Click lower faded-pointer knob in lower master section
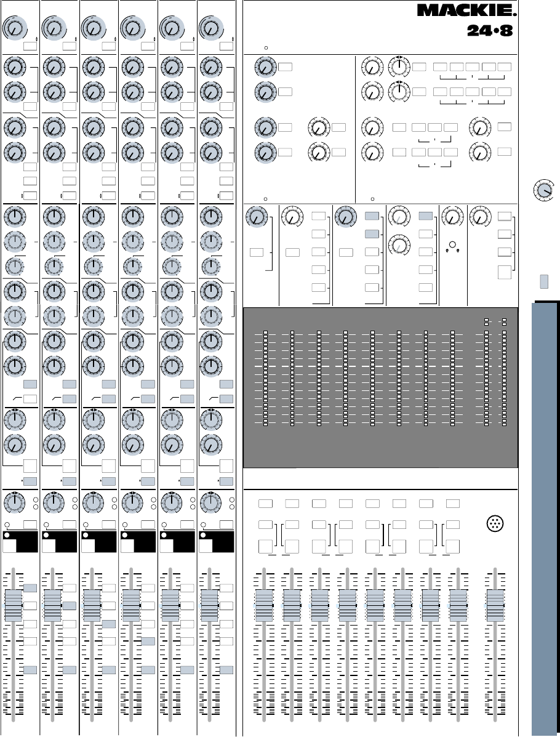The image size is (560, 737). [x=399, y=245]
